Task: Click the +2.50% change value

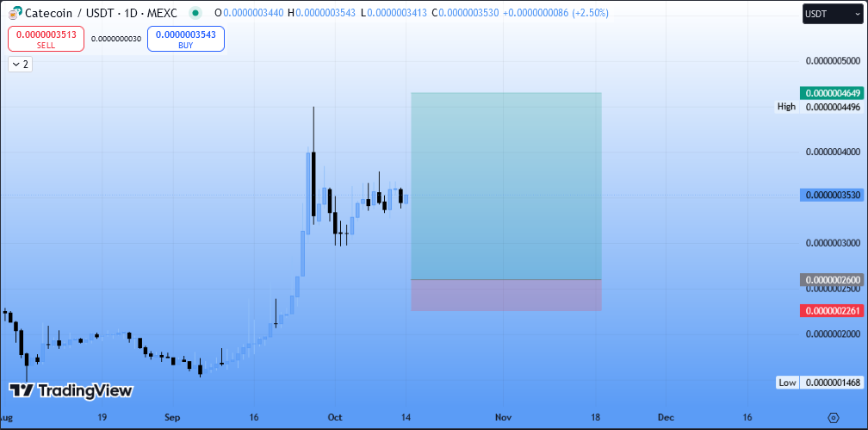Action: pyautogui.click(x=590, y=12)
